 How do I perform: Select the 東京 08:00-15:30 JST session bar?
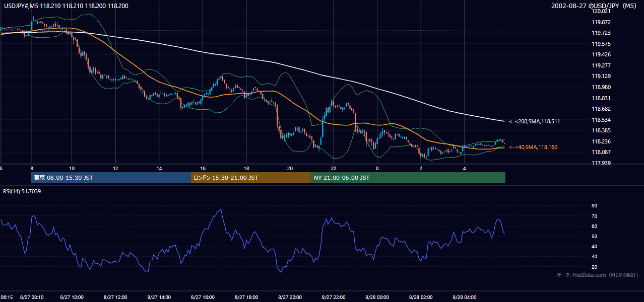pos(111,178)
